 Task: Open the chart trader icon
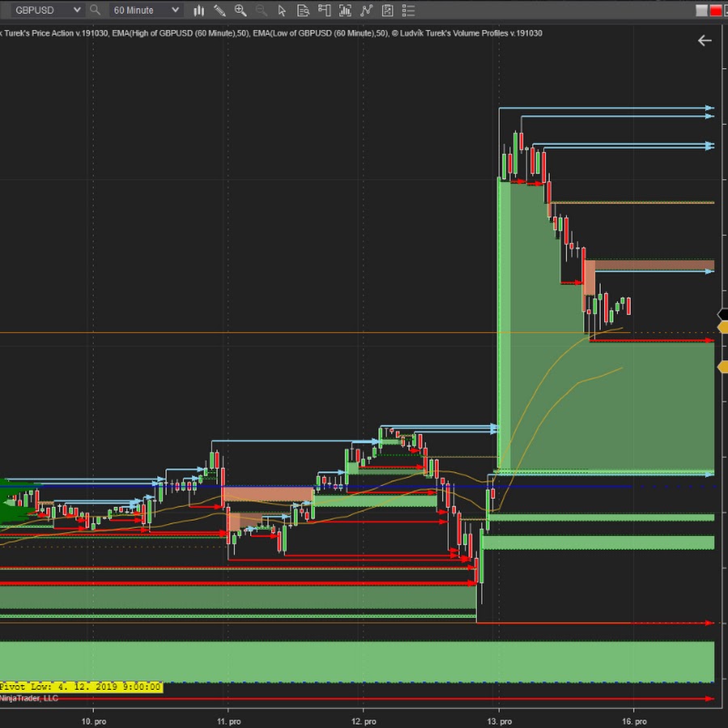(x=324, y=11)
